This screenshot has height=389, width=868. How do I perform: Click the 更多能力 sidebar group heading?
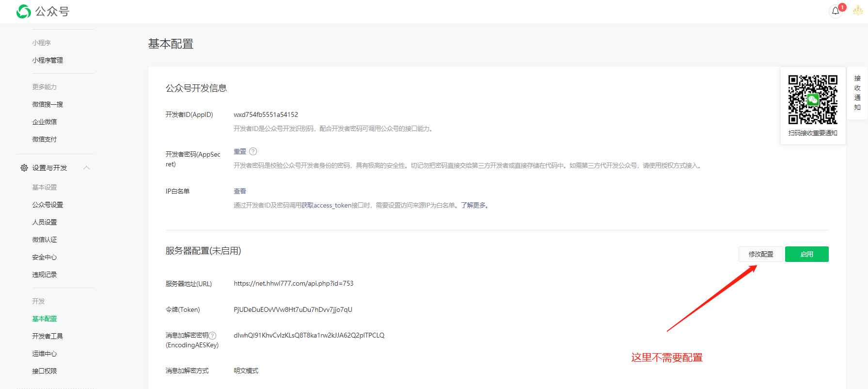(x=45, y=87)
